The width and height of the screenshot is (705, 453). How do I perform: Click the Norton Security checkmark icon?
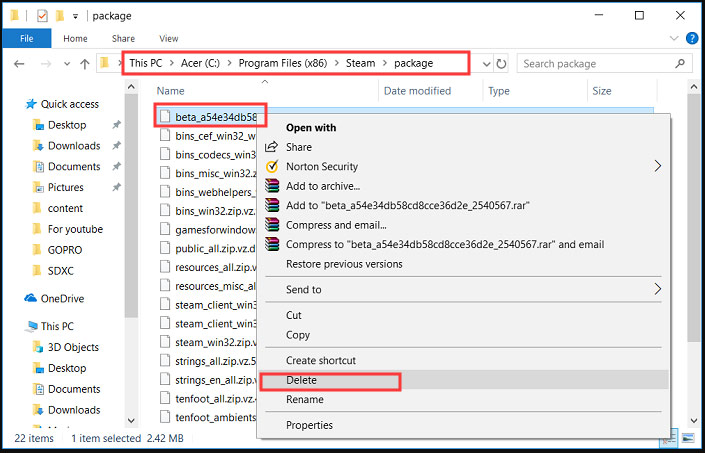click(272, 166)
